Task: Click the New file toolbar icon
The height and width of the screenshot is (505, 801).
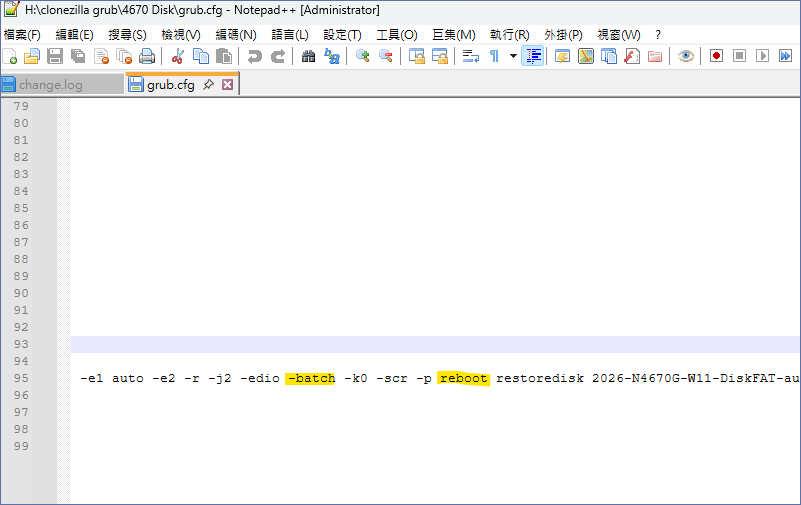Action: point(10,57)
